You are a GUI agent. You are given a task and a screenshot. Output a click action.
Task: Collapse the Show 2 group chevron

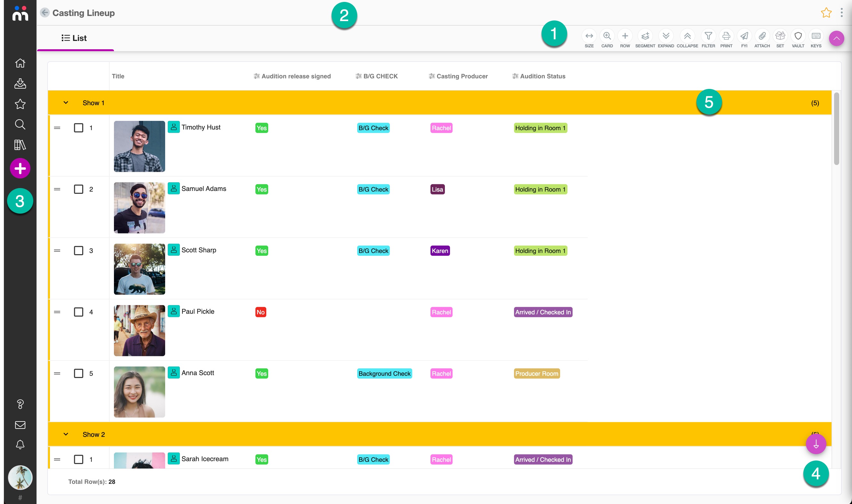(66, 434)
